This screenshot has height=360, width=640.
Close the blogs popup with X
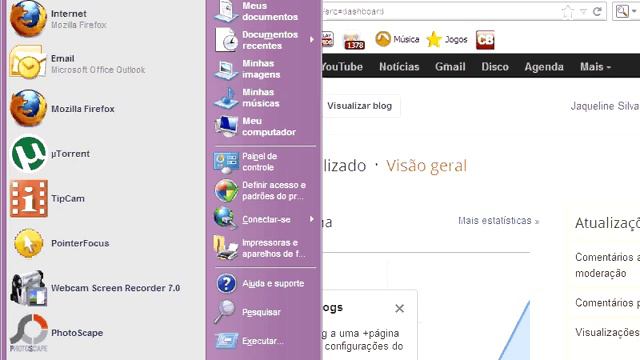click(x=400, y=308)
